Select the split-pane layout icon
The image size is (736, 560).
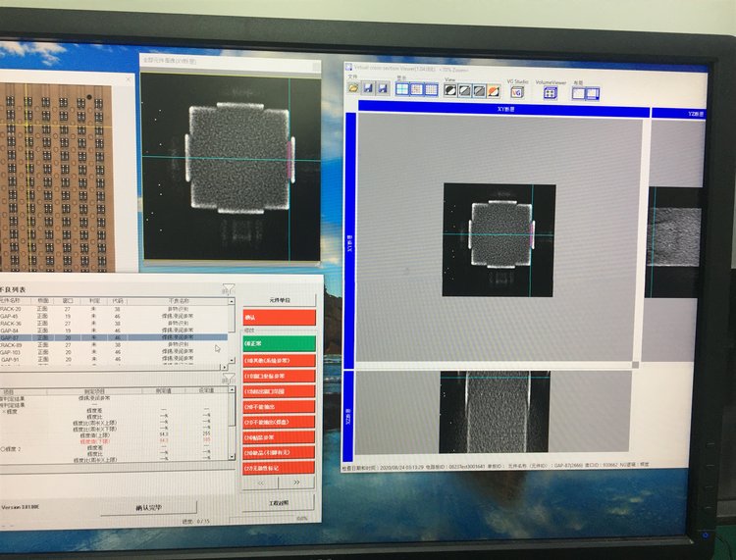593,94
